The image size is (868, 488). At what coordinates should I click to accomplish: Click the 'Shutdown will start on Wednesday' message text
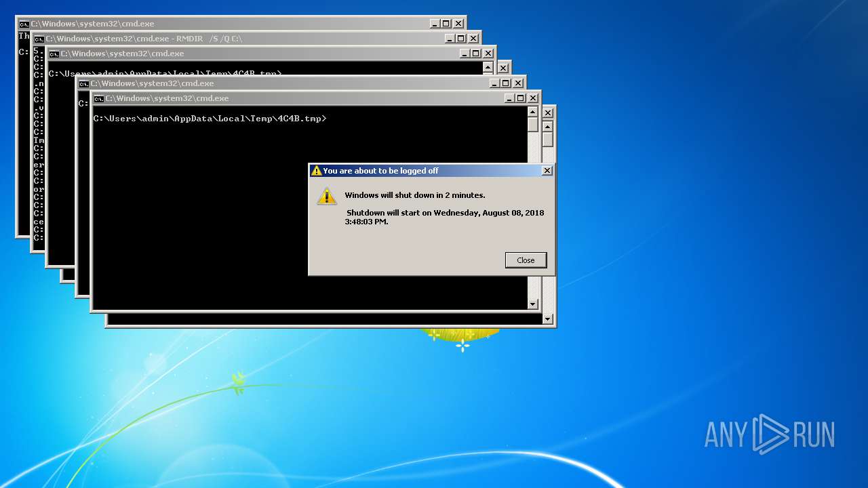click(445, 217)
